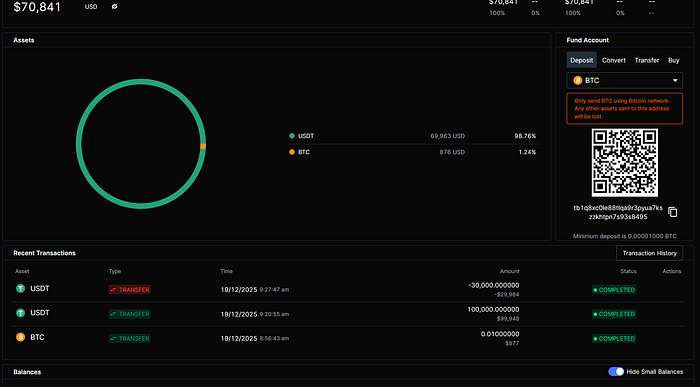The height and width of the screenshot is (387, 700).
Task: Click the red TRANSFER badge
Action: [x=130, y=290]
